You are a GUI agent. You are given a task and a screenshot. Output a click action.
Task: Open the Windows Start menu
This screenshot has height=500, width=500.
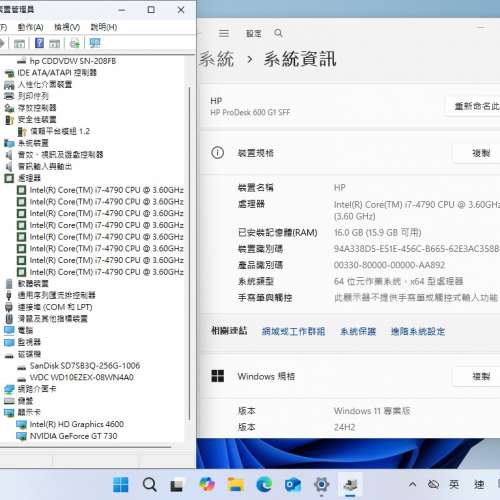[121, 484]
